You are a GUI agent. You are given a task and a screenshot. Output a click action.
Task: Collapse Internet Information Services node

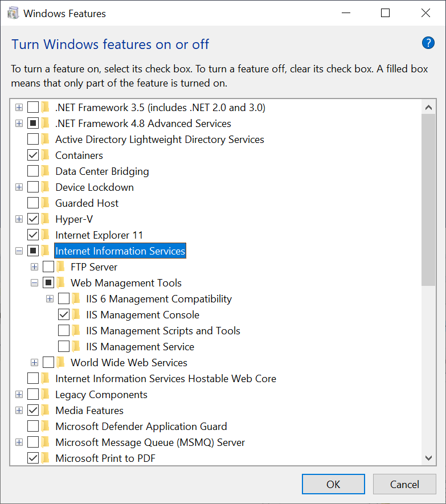coord(19,251)
